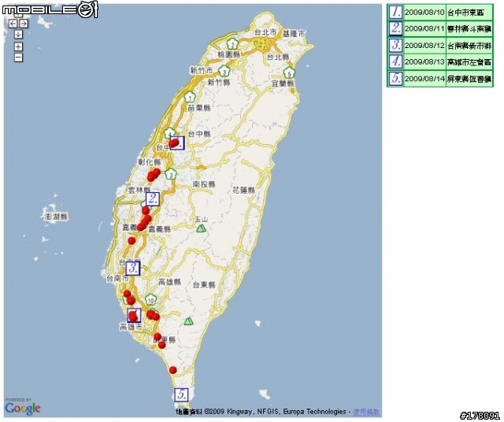This screenshot has height=422, width=504.
Task: Click legend number icon 2
Action: pyautogui.click(x=395, y=28)
